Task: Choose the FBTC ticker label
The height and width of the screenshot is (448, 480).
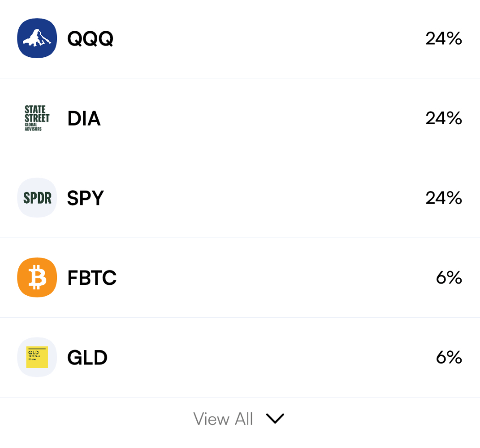Action: (x=92, y=278)
